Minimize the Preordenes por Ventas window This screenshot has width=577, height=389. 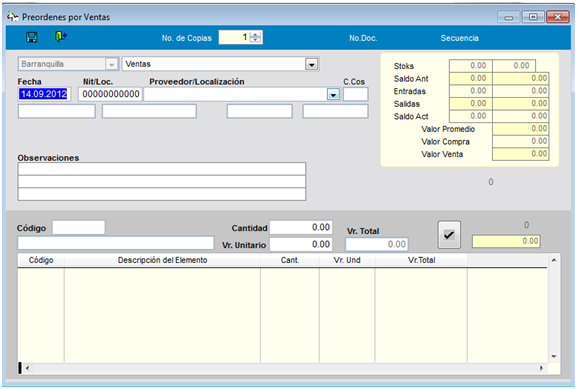509,17
